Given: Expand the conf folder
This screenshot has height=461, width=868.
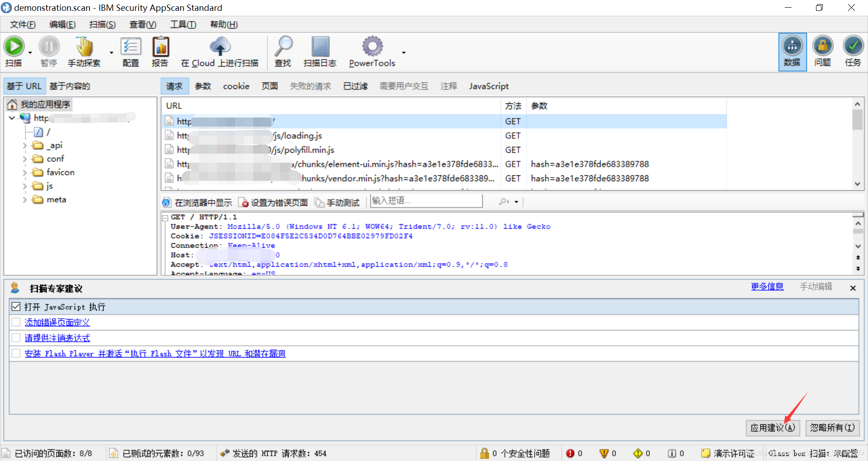Looking at the screenshot, I should tap(25, 159).
